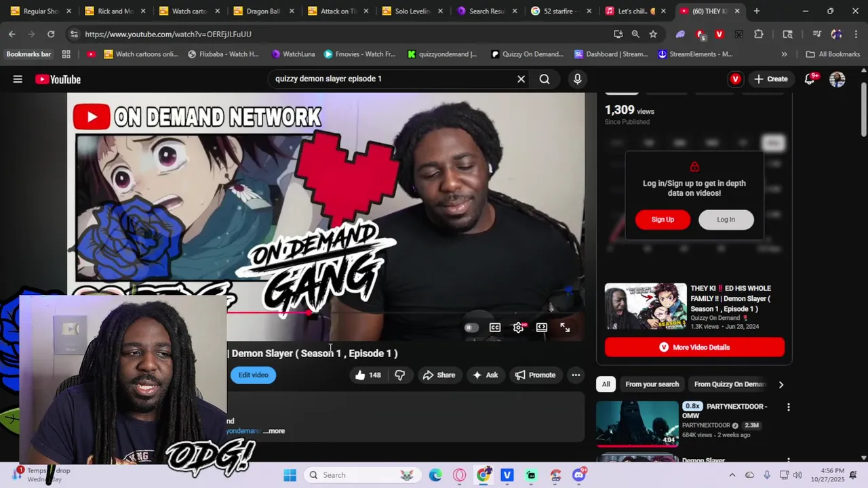The height and width of the screenshot is (488, 868).
Task: Open the PARTYNEXTDOOR - OMW video thumbnail
Action: [637, 424]
